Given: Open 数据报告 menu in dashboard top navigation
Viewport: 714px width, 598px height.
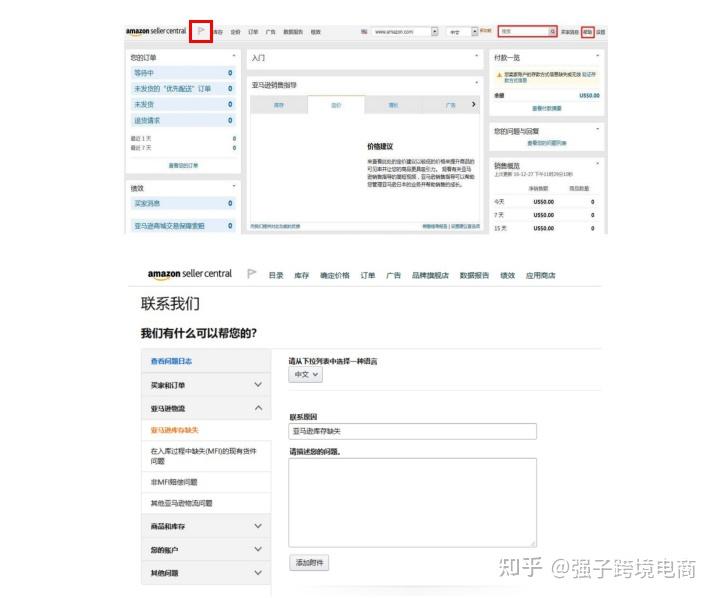Looking at the screenshot, I should [x=293, y=32].
